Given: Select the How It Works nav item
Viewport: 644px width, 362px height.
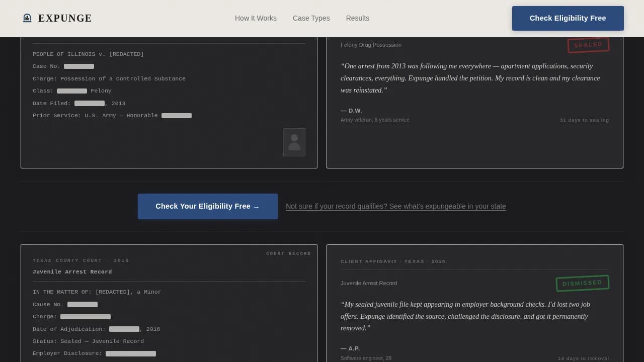Looking at the screenshot, I should click(256, 18).
